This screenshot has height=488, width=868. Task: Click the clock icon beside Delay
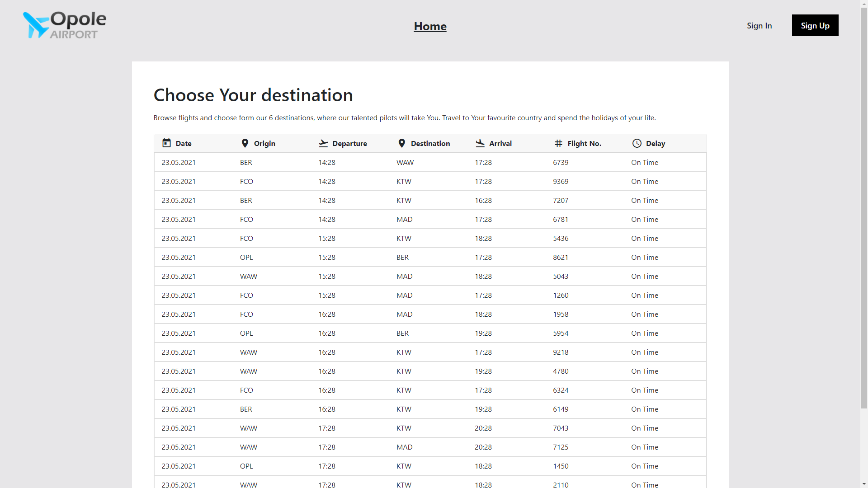tap(637, 143)
